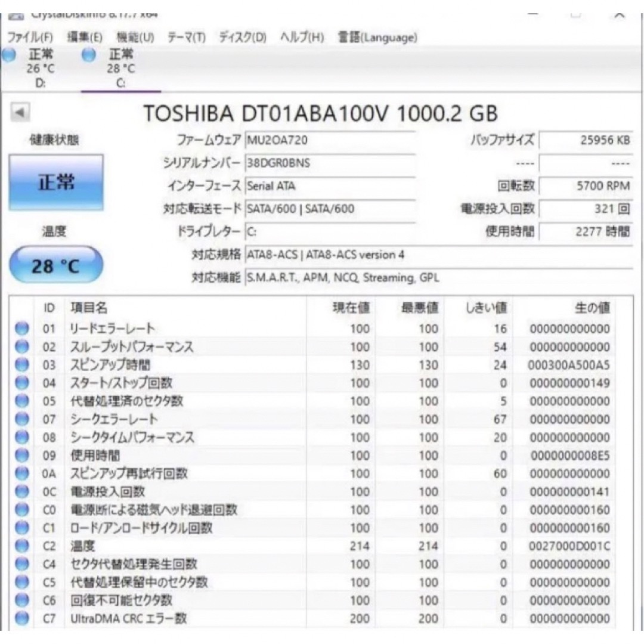This screenshot has height=644, width=644.
Task: Click status icon for C2 温度 row
Action: pos(22,546)
